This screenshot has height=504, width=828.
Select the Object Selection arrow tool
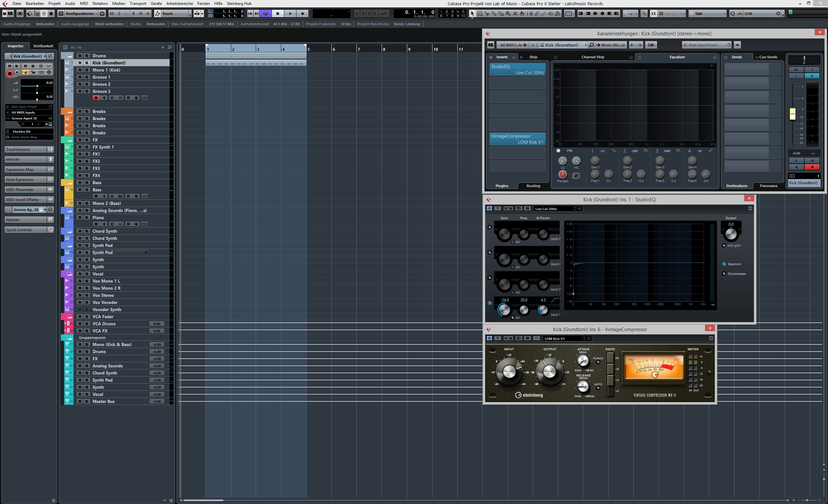click(x=472, y=14)
